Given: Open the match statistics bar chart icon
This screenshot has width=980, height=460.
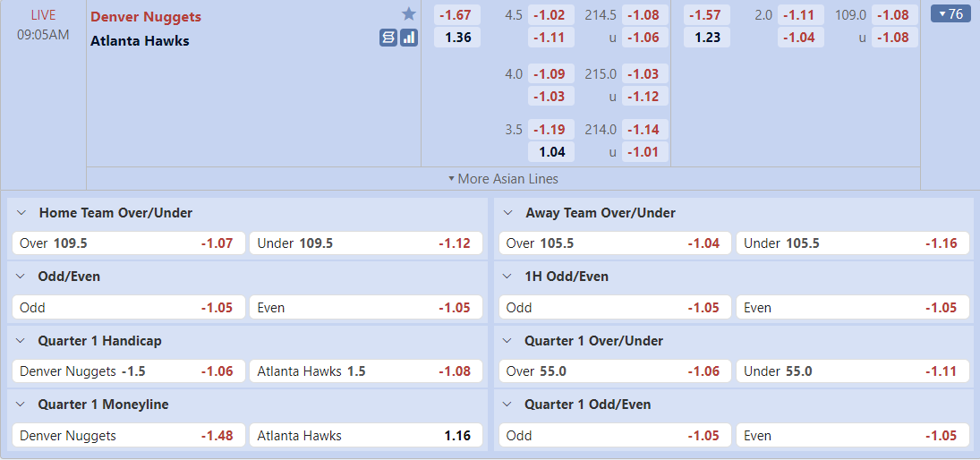Looking at the screenshot, I should pos(409,38).
